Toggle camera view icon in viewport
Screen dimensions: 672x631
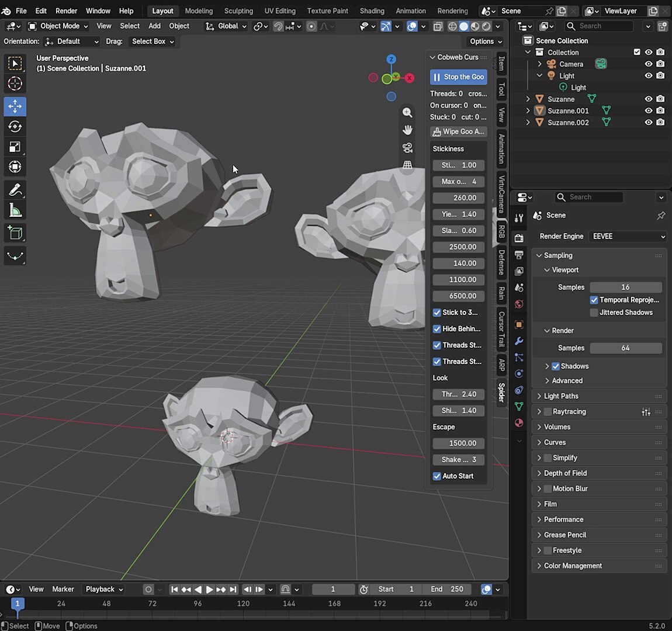coord(407,147)
